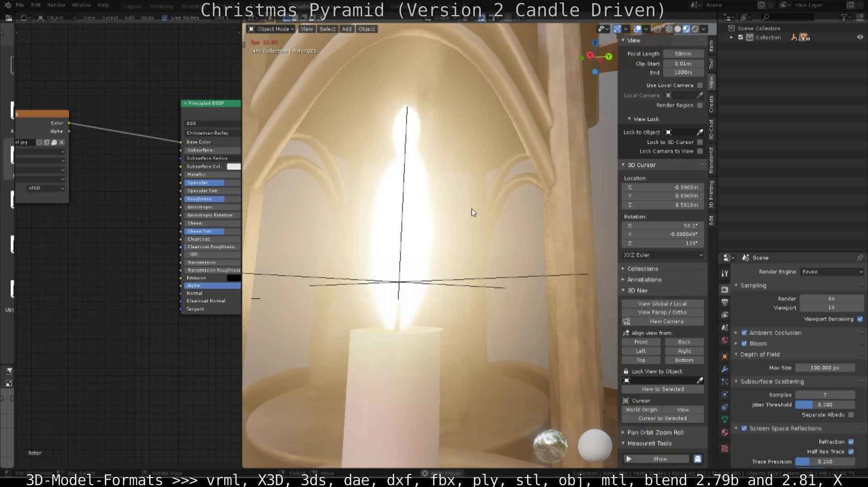Click the Lock to Object eyedropper icon
The height and width of the screenshot is (487, 868).
click(700, 132)
